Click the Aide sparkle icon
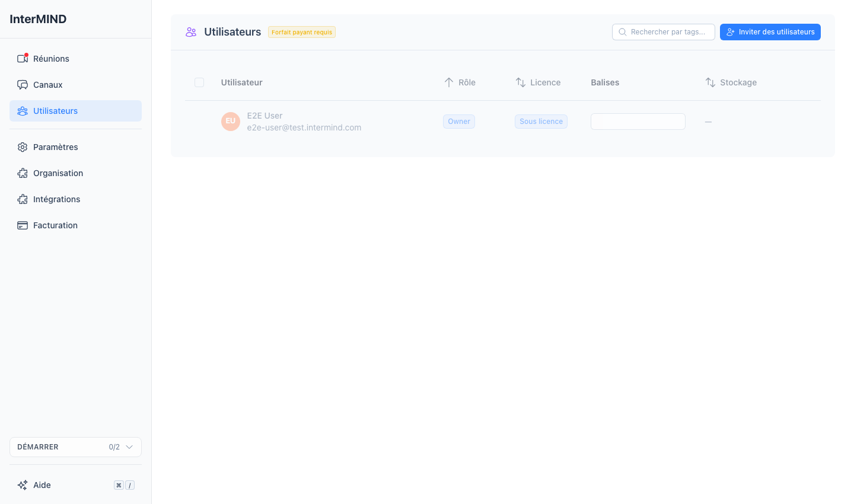The width and height of the screenshot is (854, 504). 23,485
